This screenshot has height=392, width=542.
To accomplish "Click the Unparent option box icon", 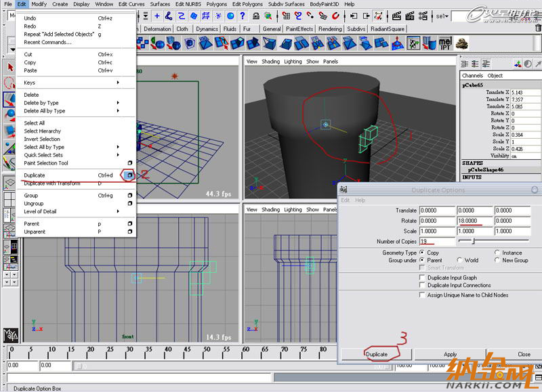I will pyautogui.click(x=129, y=232).
